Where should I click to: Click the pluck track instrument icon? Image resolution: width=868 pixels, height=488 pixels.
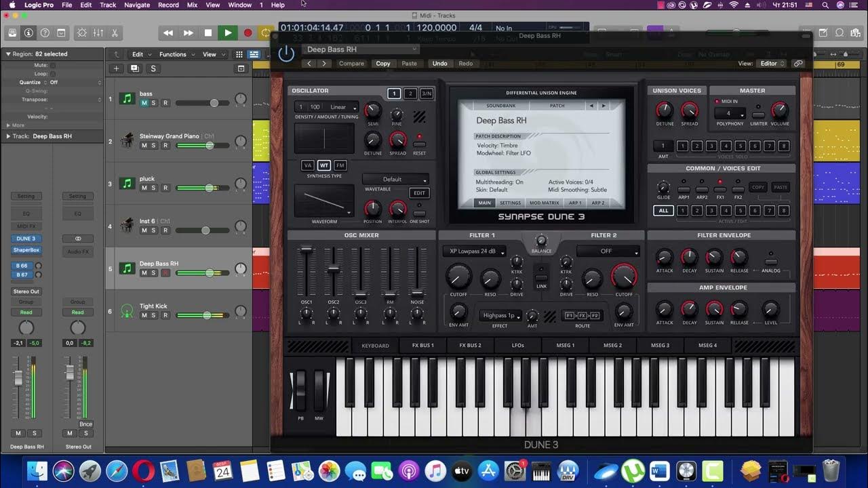pos(127,184)
